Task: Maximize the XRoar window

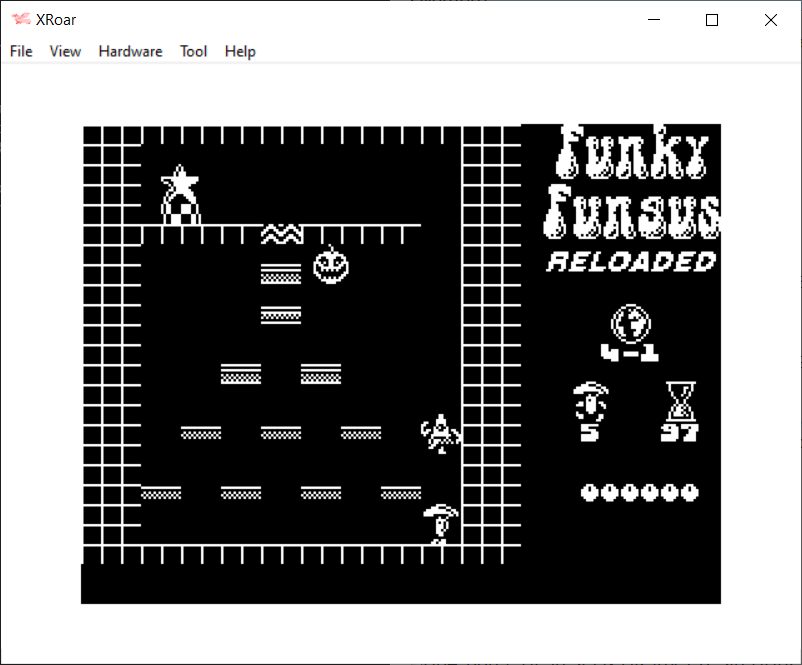Action: (x=712, y=20)
